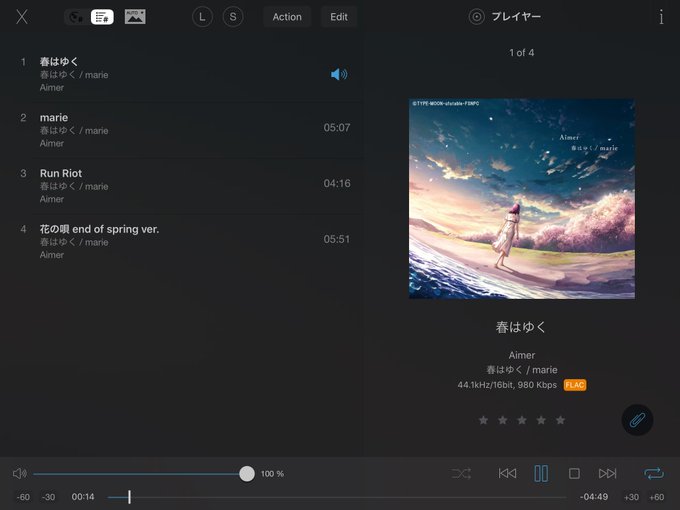
Task: Click the 春はゆく / marie album name under artwork
Action: click(x=522, y=370)
